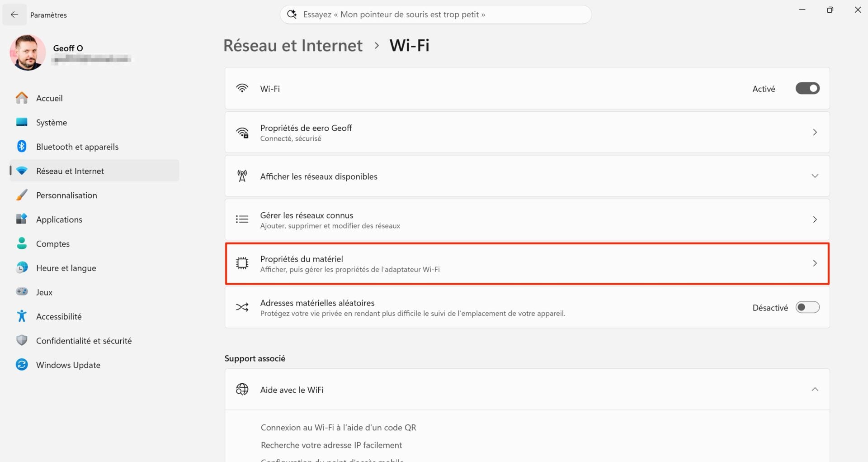Select the Jeux controller icon

[x=22, y=292]
